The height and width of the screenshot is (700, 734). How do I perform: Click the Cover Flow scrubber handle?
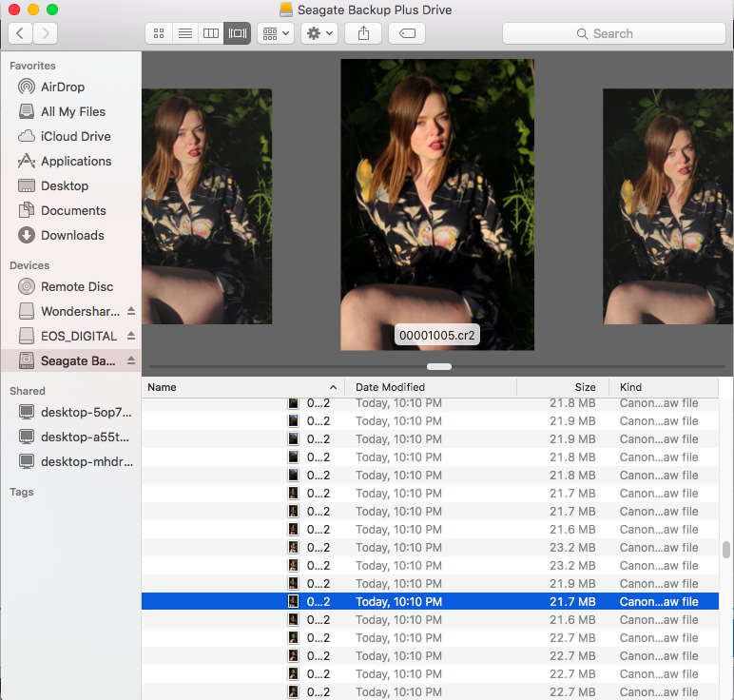(439, 366)
